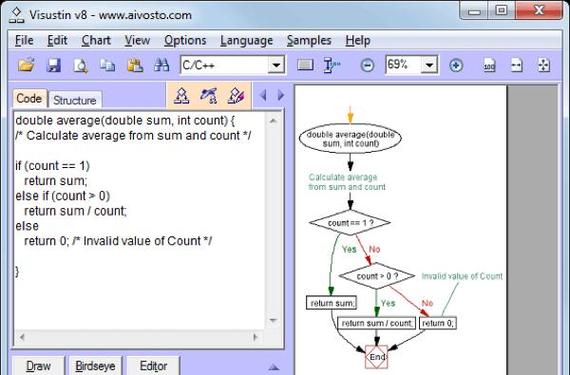570x375 pixels.
Task: Click the panel collapse arrow near Editor
Action: tap(274, 367)
